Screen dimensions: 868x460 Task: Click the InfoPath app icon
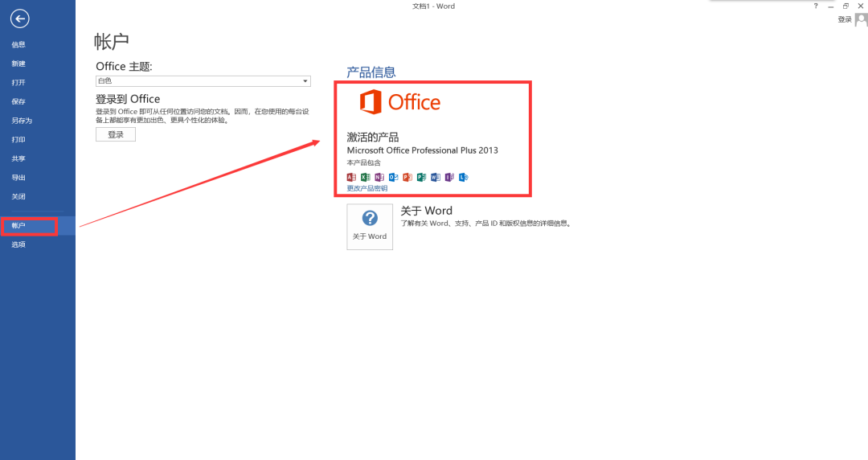click(x=449, y=178)
